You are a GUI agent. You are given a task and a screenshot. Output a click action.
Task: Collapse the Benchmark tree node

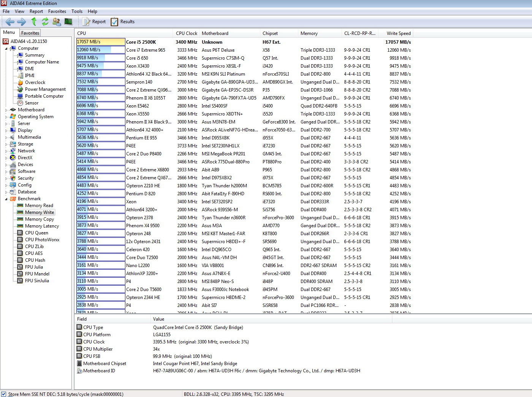tap(6, 199)
